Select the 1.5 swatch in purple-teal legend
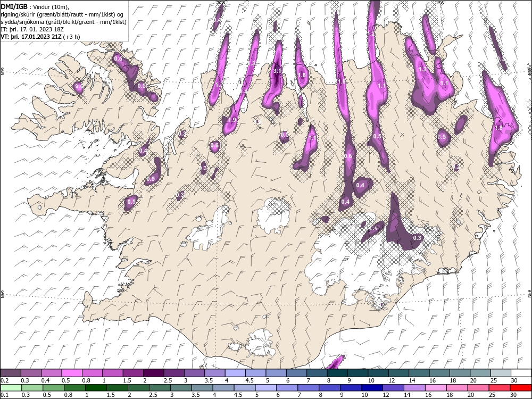 coord(134,373)
